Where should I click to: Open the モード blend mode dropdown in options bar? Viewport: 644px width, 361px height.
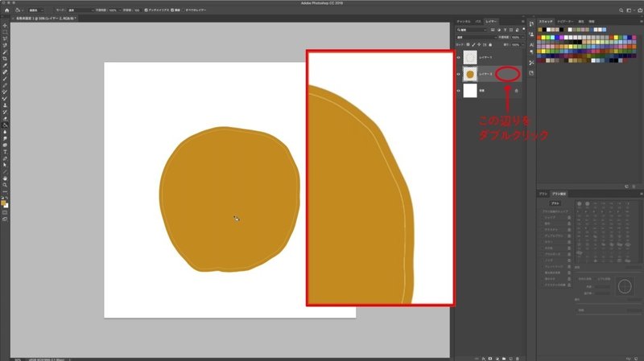[x=81, y=10]
